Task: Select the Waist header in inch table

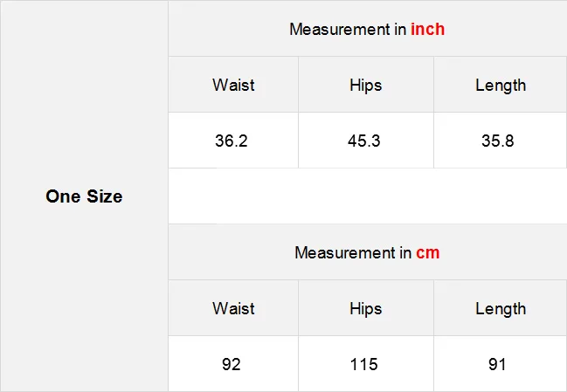Action: click(x=233, y=85)
